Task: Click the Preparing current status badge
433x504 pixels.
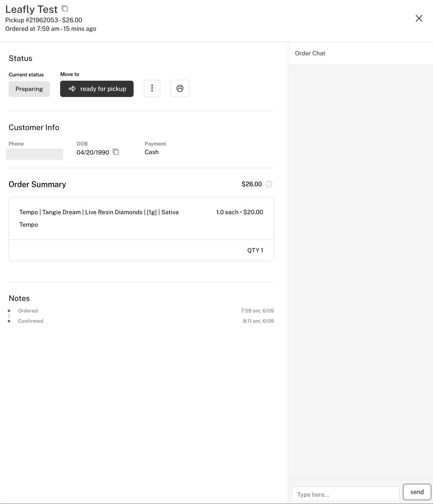Action: point(29,89)
